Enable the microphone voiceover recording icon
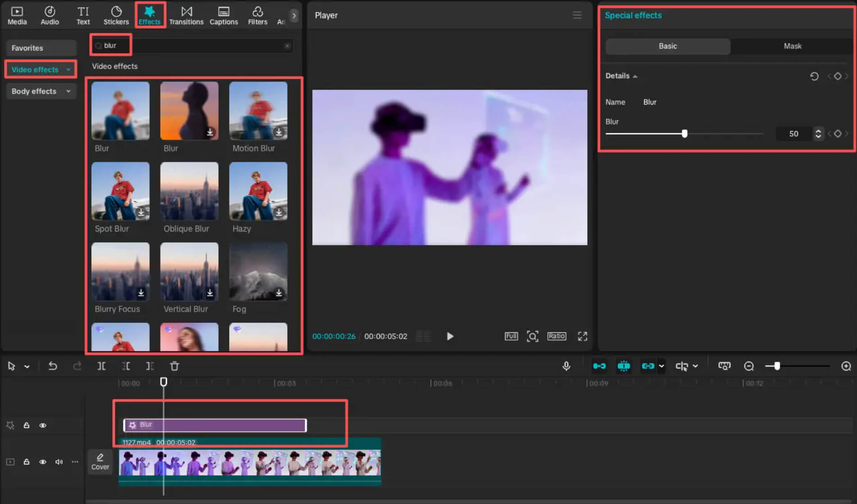The image size is (857, 504). click(x=566, y=366)
